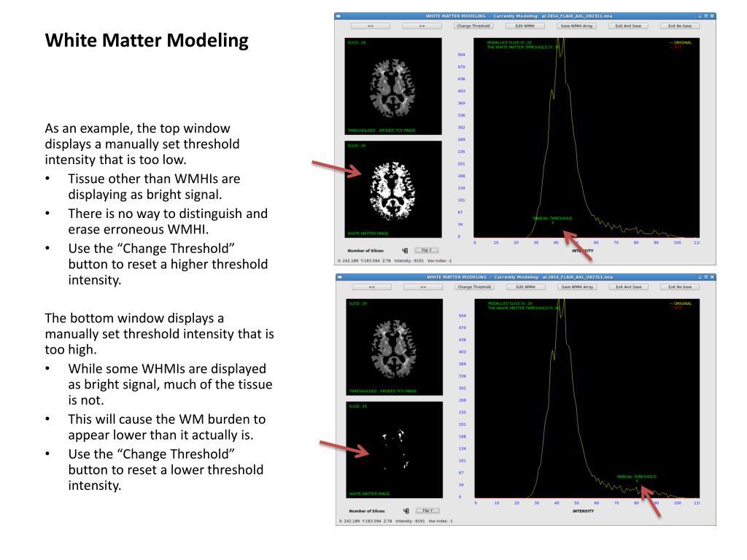747x560 pixels.
Task: Click the ORIGINAL legend entry in top plot
Action: 681,42
